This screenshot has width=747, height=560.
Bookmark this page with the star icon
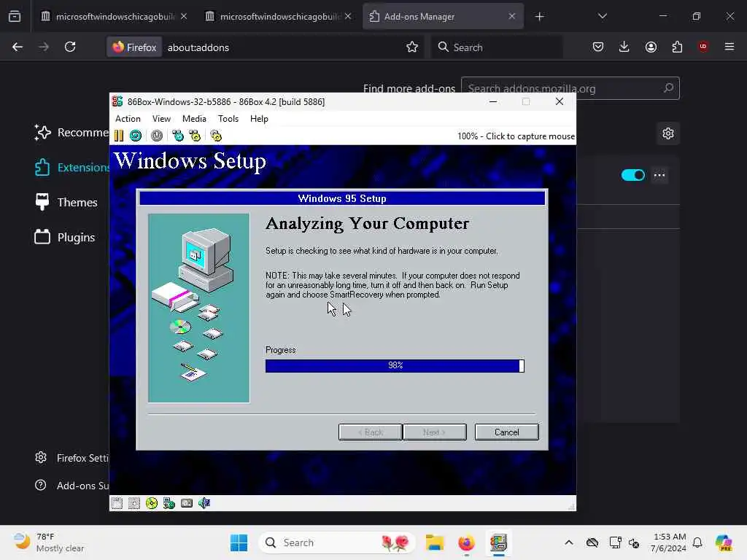tap(412, 47)
